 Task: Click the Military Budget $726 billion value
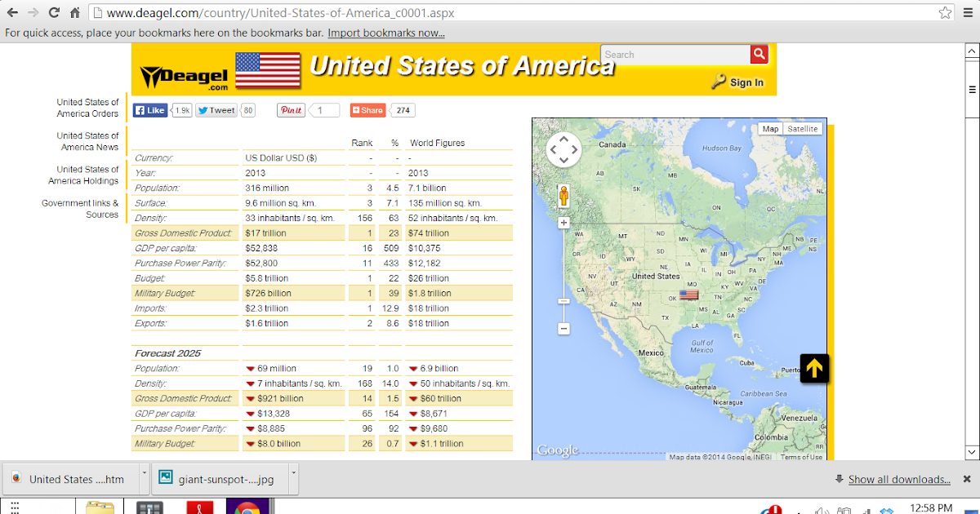click(268, 293)
